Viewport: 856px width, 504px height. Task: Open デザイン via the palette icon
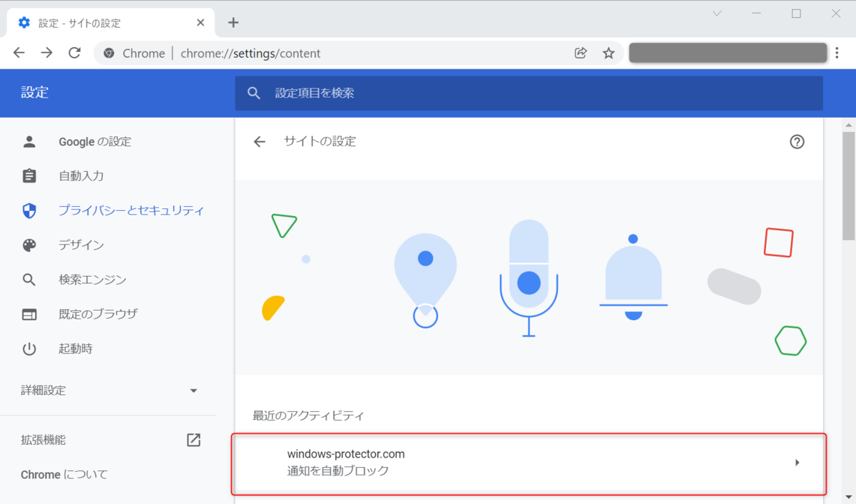29,245
